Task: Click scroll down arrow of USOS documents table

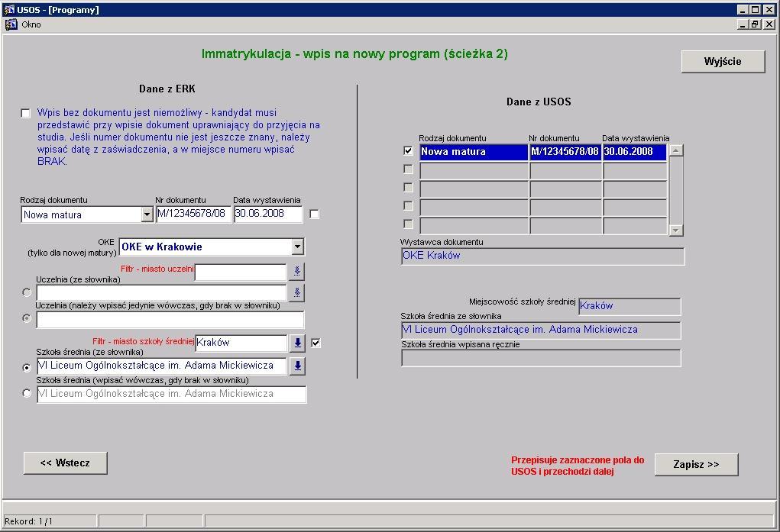Action: [676, 230]
